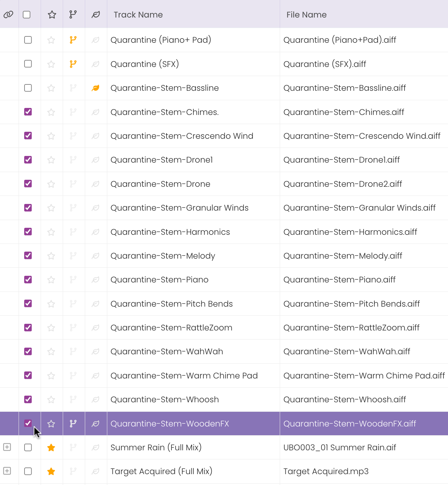
Task: Star the Quarantine-Stem-Crescendo Wind track
Action: click(x=51, y=136)
